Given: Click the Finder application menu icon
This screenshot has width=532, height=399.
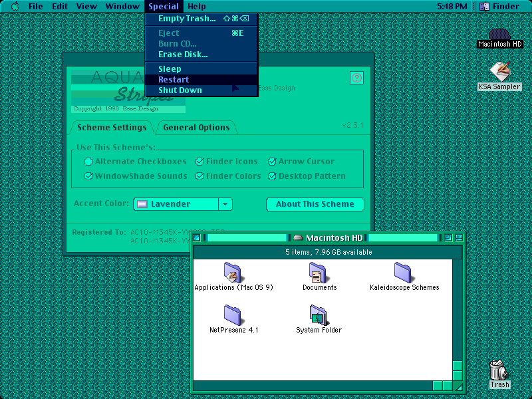Looking at the screenshot, I should click(x=484, y=6).
